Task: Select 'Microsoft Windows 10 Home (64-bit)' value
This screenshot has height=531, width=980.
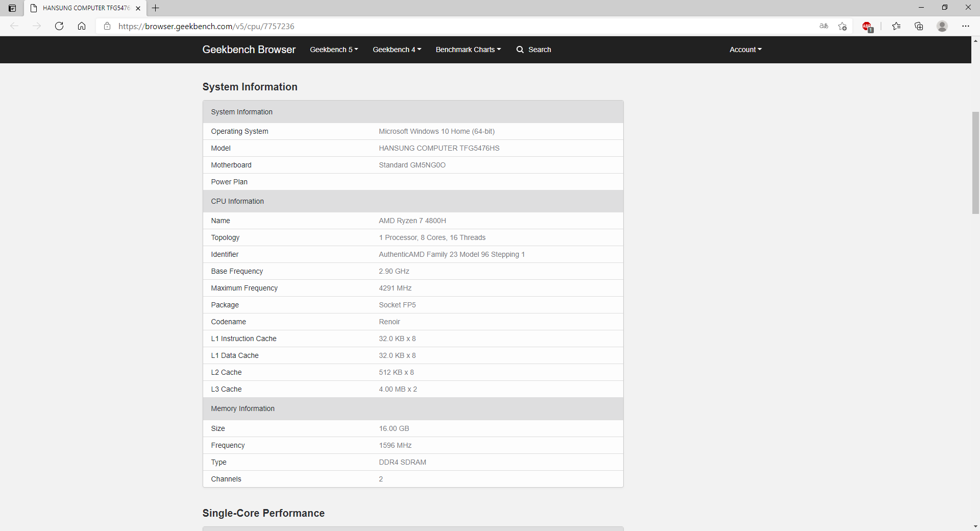Action: point(436,131)
